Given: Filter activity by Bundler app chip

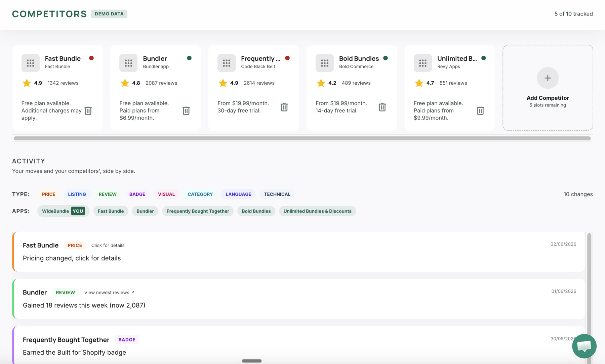Looking at the screenshot, I should [145, 211].
